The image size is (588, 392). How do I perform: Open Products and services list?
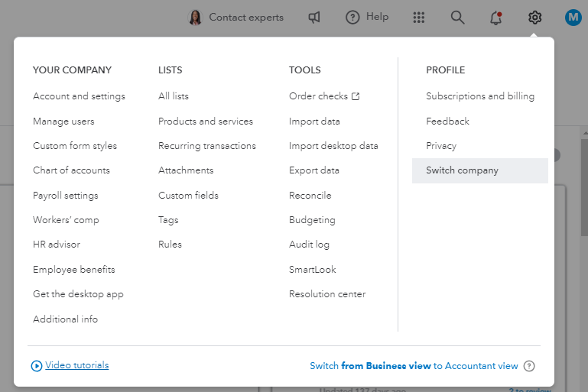click(205, 121)
